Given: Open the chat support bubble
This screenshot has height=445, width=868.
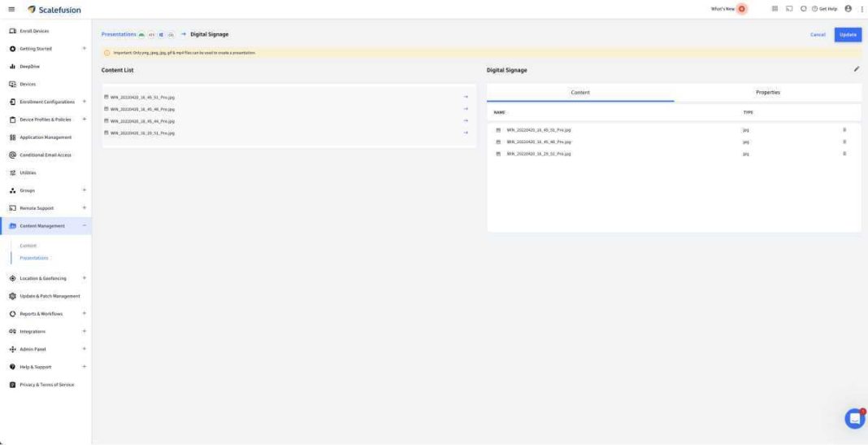Looking at the screenshot, I should click(855, 418).
